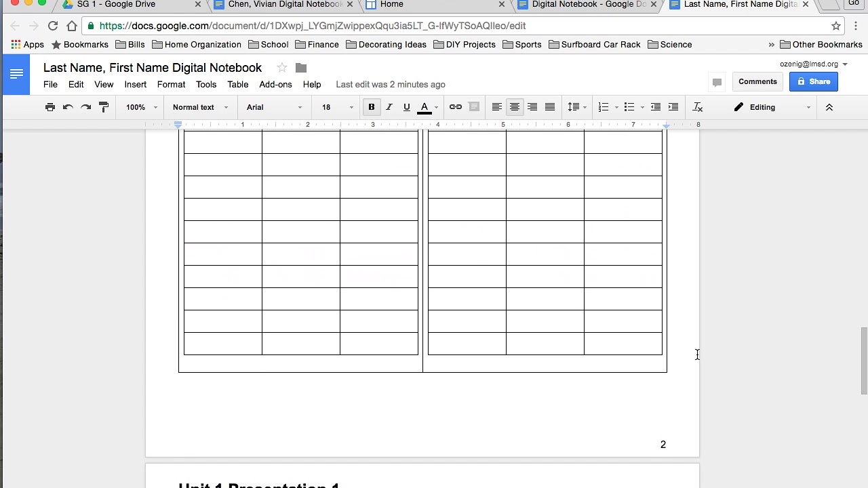Switch to Chen, Vivian Digital Notebook tab
Viewport: 868px width, 488px height.
(283, 5)
